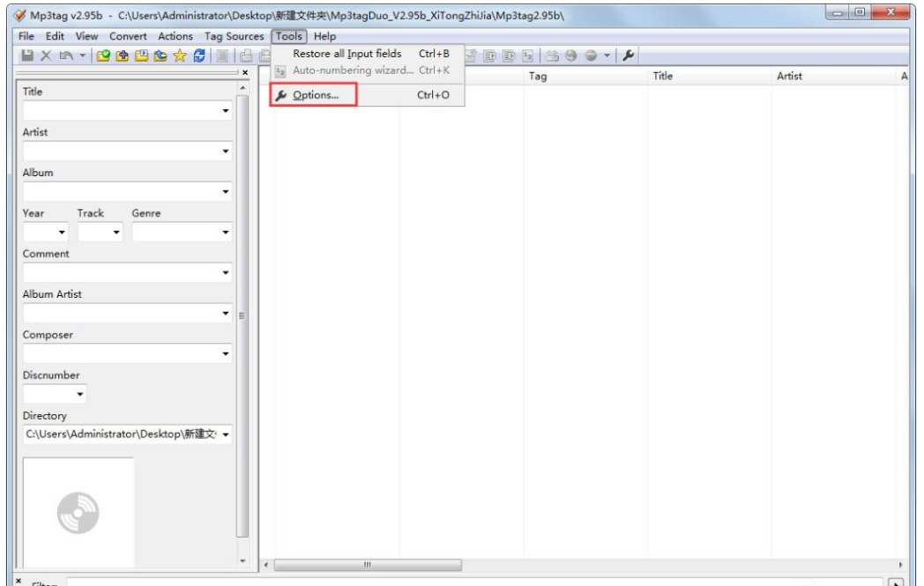Click the blue Refresh arrows icon
This screenshot has height=586, width=924.
[x=199, y=56]
